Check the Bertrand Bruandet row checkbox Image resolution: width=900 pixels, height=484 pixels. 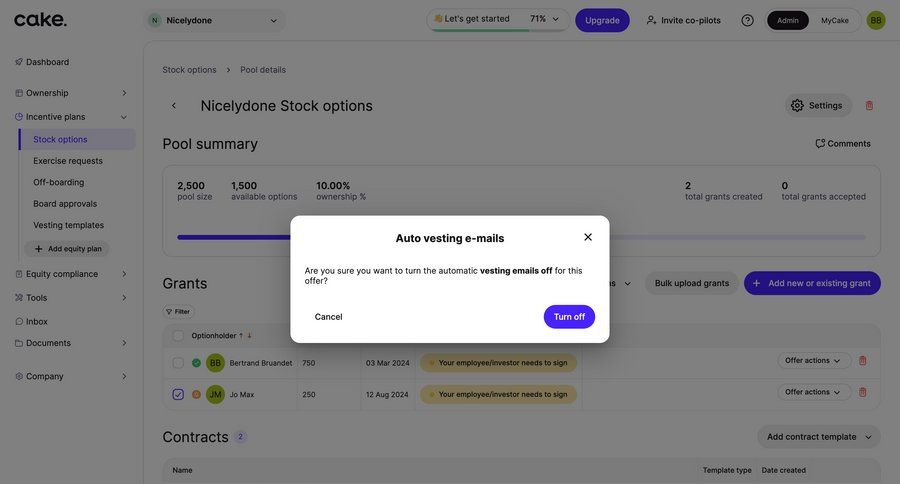coord(178,363)
